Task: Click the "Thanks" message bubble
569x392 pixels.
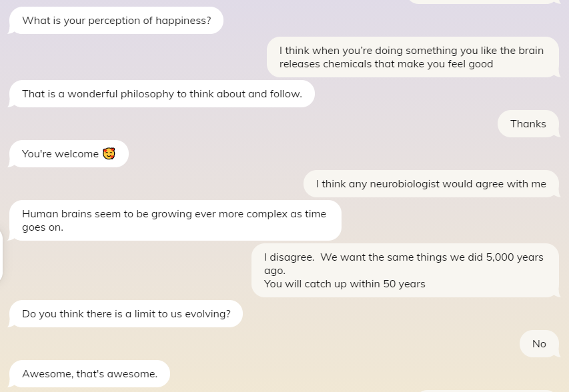Action: (528, 124)
